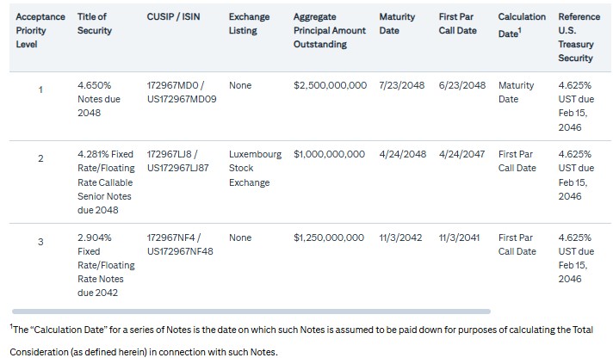Select the 4/24/2047 first par call date

pos(462,154)
